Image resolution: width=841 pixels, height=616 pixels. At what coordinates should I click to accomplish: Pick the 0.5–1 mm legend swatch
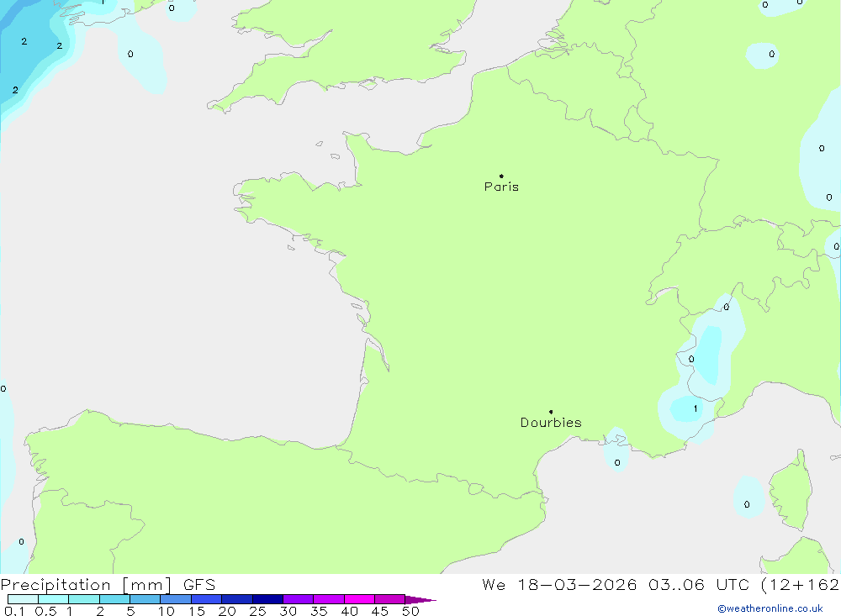point(53,599)
